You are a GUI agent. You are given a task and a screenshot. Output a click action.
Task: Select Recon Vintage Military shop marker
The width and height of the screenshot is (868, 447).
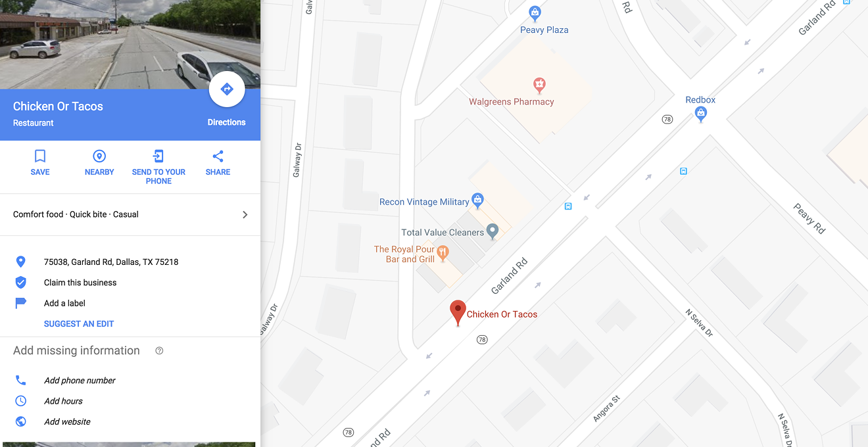coord(478,199)
